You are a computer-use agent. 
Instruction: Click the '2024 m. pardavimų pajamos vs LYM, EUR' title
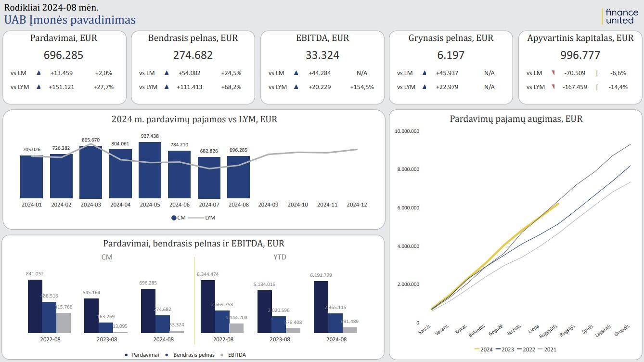click(194, 119)
